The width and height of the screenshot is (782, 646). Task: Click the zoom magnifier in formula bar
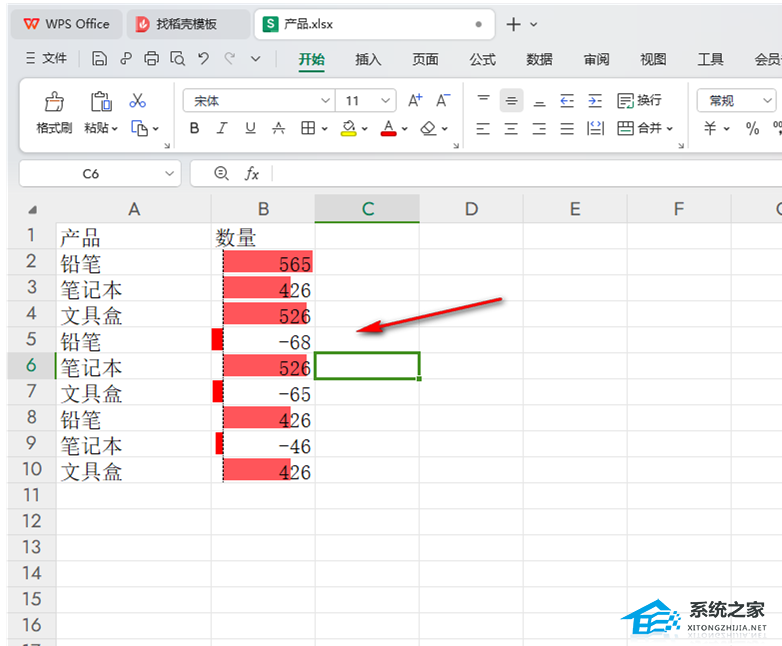221,174
